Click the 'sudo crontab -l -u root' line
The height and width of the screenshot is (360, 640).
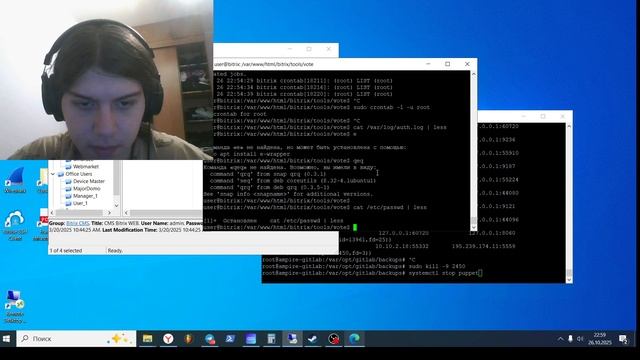(x=391, y=107)
